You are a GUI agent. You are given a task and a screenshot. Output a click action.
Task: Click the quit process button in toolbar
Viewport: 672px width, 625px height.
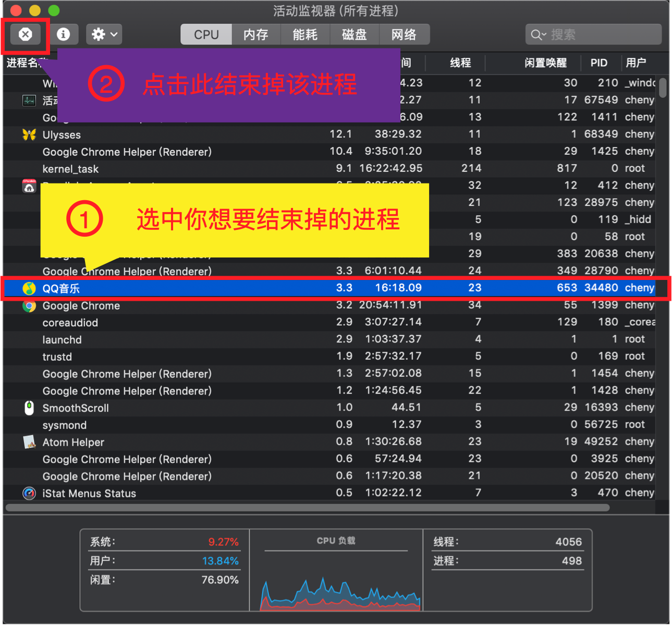(x=26, y=34)
